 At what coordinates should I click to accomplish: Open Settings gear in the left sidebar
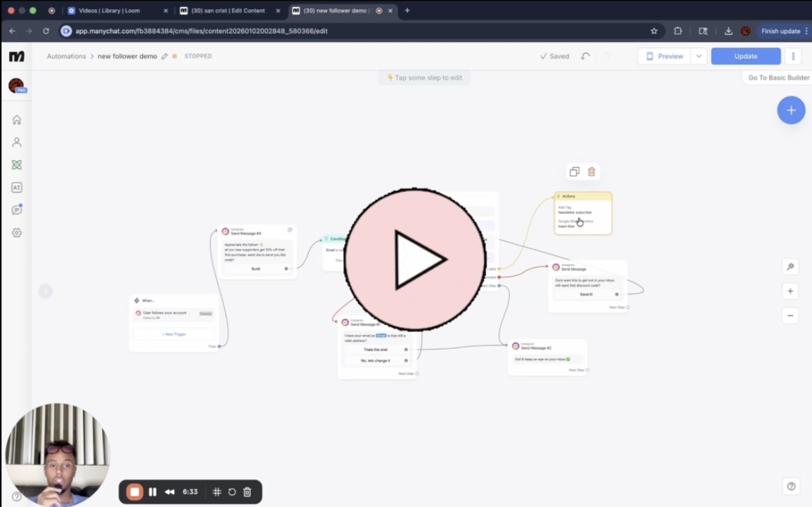17,232
